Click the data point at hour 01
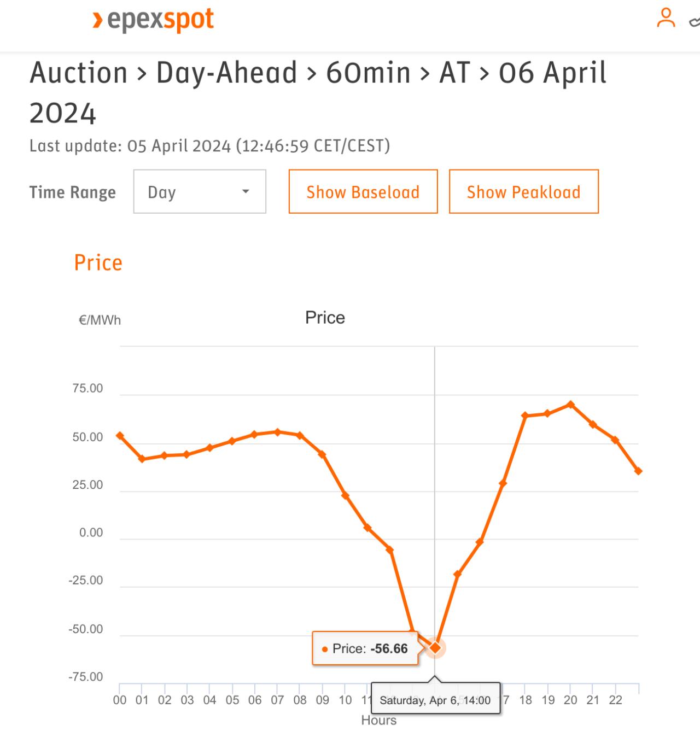700x743 pixels. tap(142, 459)
